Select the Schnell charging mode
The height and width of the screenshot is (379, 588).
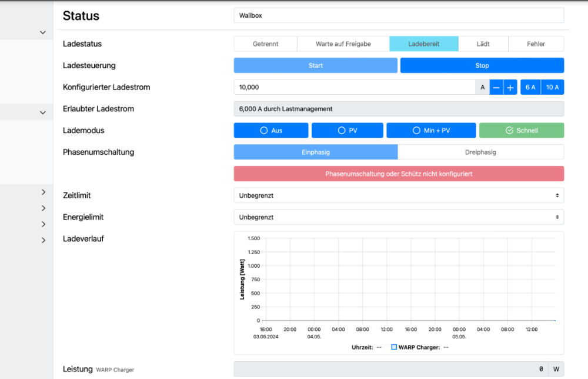521,131
